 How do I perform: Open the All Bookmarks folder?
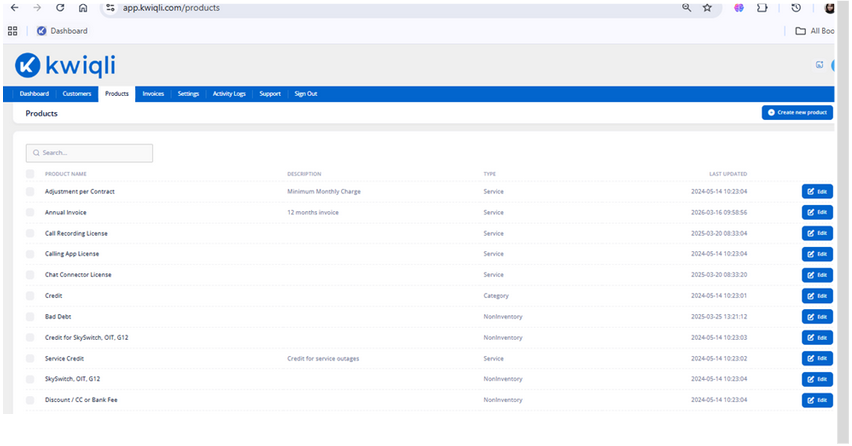[x=815, y=31]
